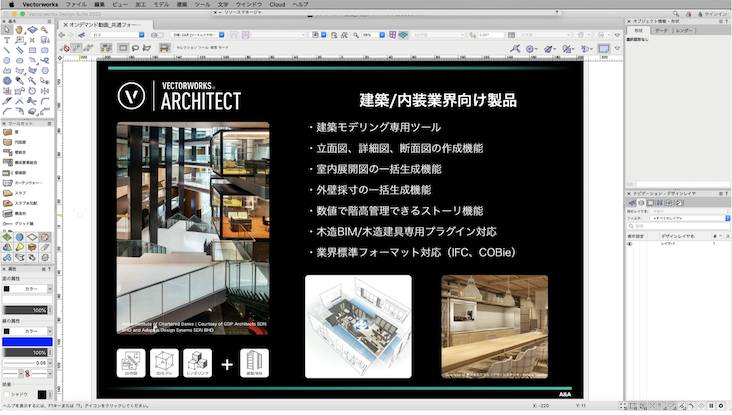
Task: Select the Grid Line tool
Action: [x=7, y=224]
